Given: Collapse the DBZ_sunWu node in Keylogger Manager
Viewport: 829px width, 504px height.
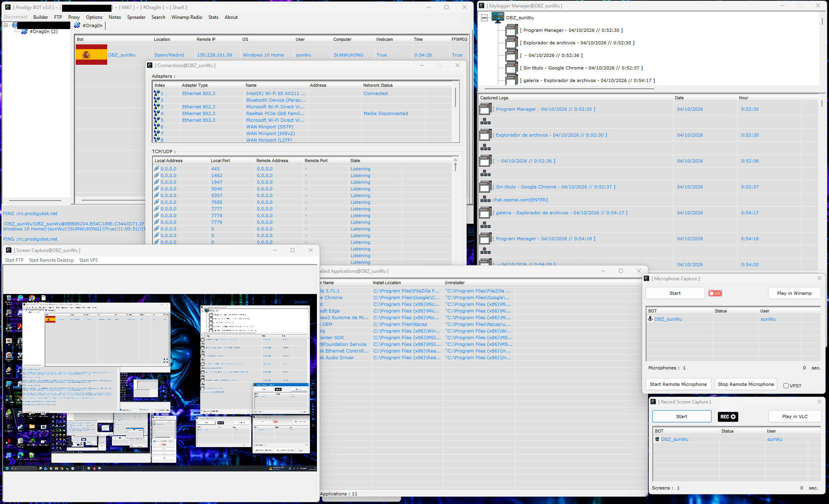Looking at the screenshot, I should pos(485,18).
